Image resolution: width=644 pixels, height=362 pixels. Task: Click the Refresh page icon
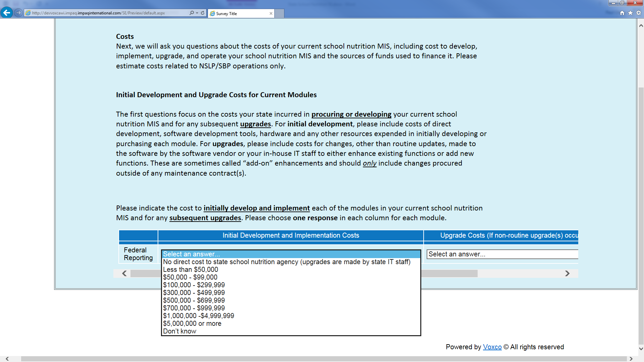[x=203, y=13]
